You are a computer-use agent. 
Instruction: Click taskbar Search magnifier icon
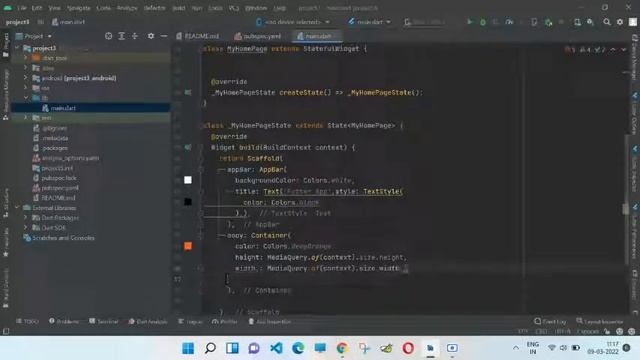click(210, 348)
